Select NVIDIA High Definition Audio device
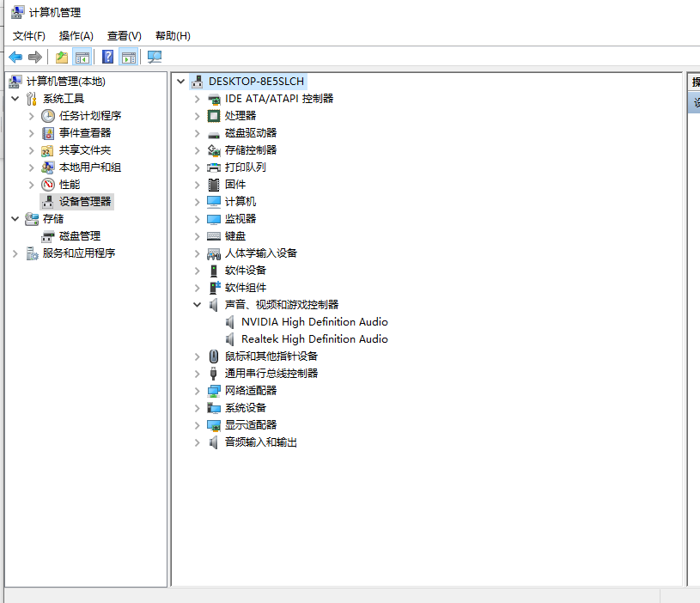 [314, 322]
